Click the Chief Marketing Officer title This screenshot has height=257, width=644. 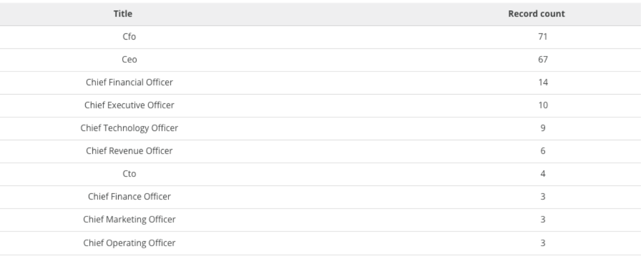click(129, 219)
